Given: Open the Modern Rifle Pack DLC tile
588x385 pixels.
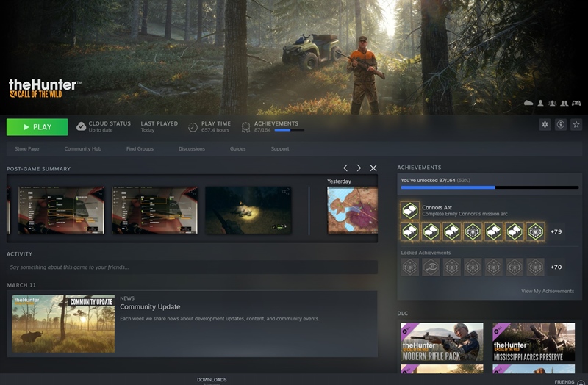Looking at the screenshot, I should (442, 342).
